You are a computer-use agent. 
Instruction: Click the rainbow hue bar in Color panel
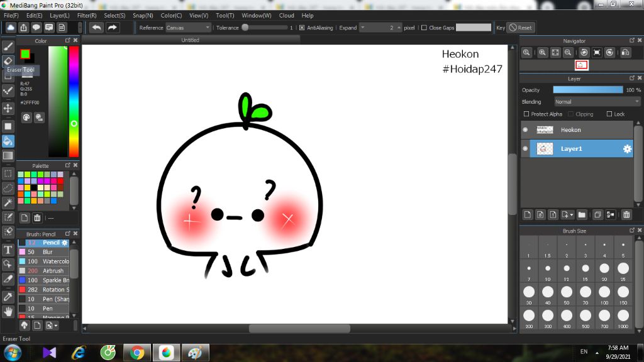click(74, 101)
